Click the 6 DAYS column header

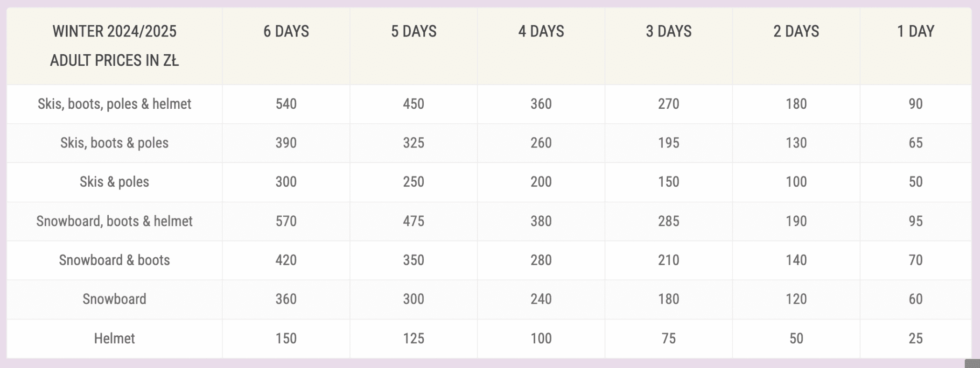click(286, 31)
